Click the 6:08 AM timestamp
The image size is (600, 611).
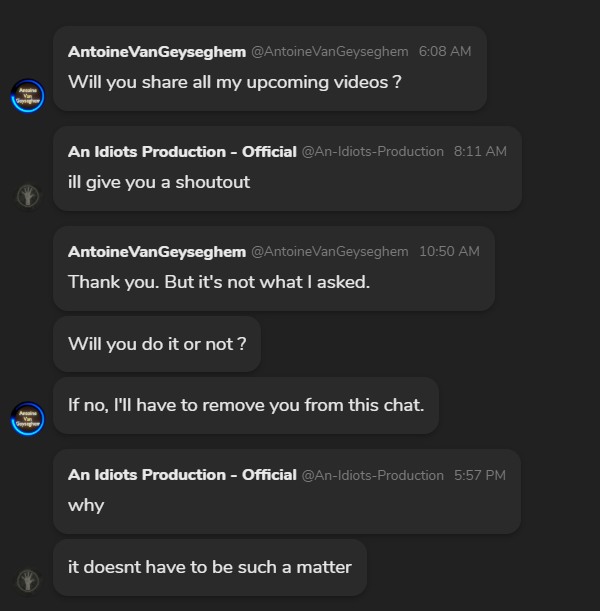pyautogui.click(x=445, y=51)
